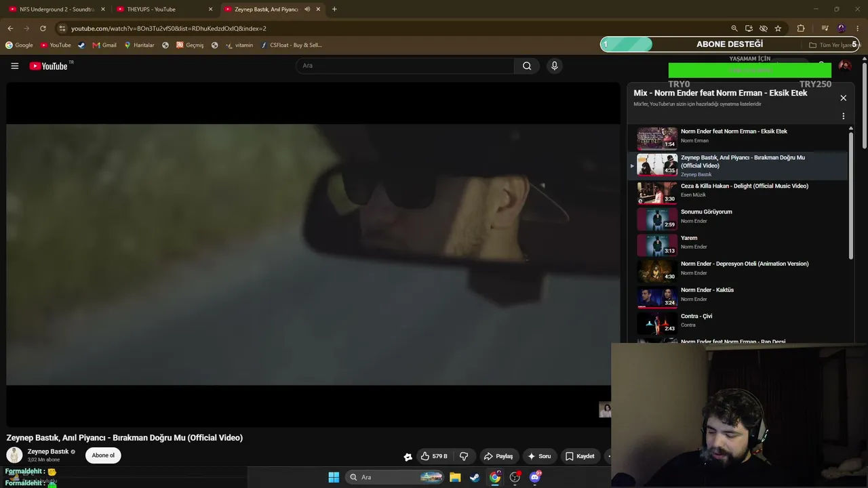Image resolution: width=868 pixels, height=488 pixels.
Task: Subscribe with the Abone ol button
Action: coord(103,455)
